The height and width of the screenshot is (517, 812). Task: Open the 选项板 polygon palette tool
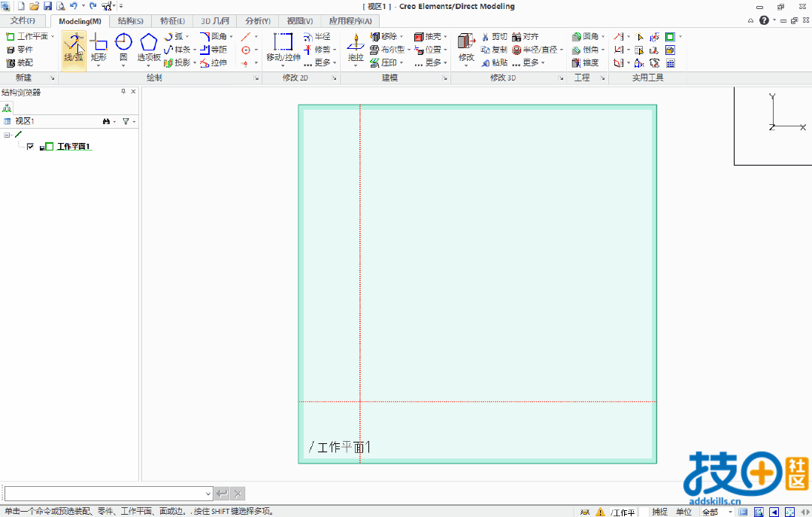click(149, 47)
